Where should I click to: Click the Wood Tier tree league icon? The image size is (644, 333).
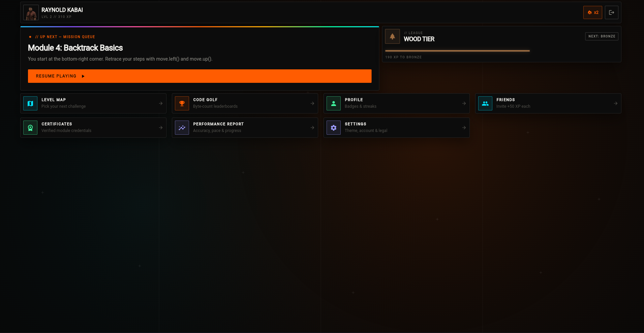pyautogui.click(x=393, y=36)
